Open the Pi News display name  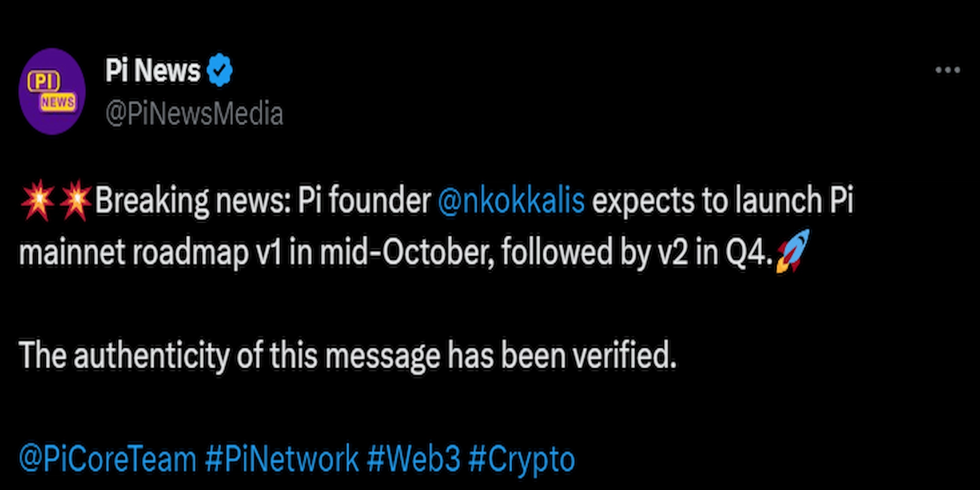click(153, 70)
